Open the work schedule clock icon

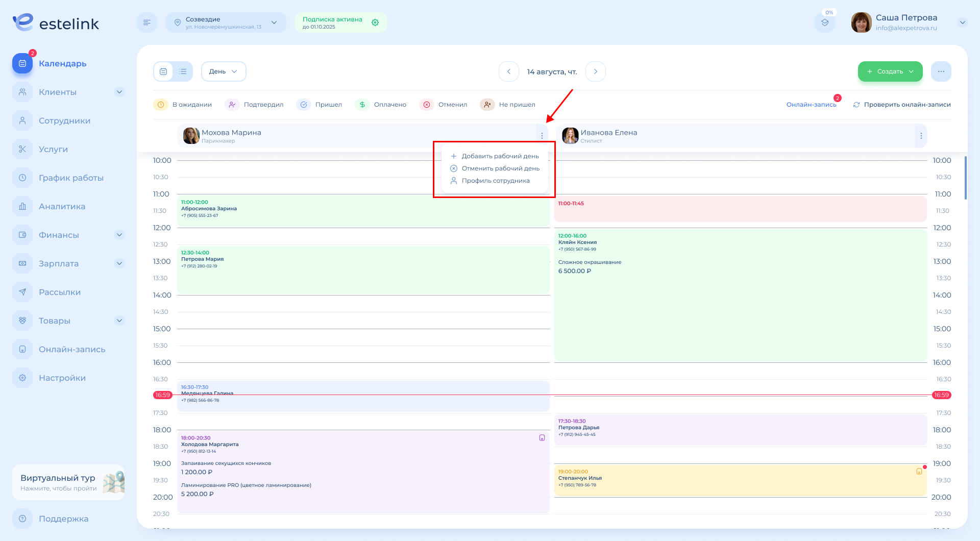pos(22,178)
